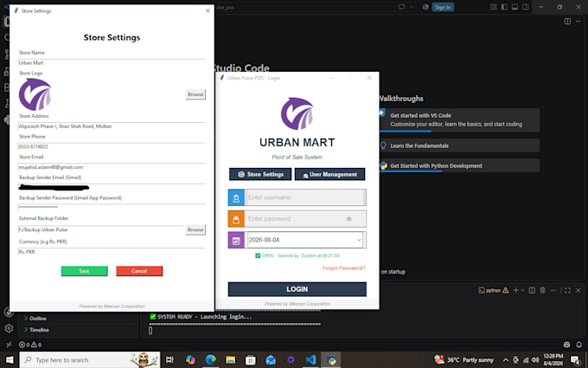This screenshot has width=588, height=368.
Task: Click the Copilot icon in status bar
Action: (566, 345)
